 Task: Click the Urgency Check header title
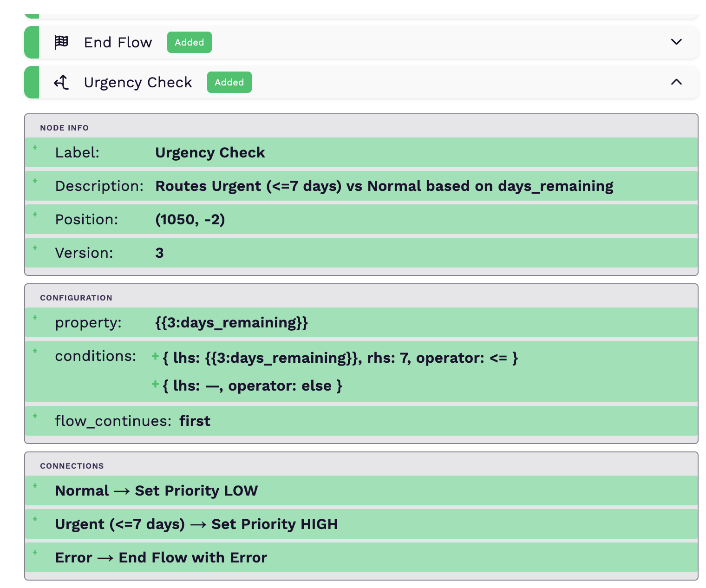138,82
